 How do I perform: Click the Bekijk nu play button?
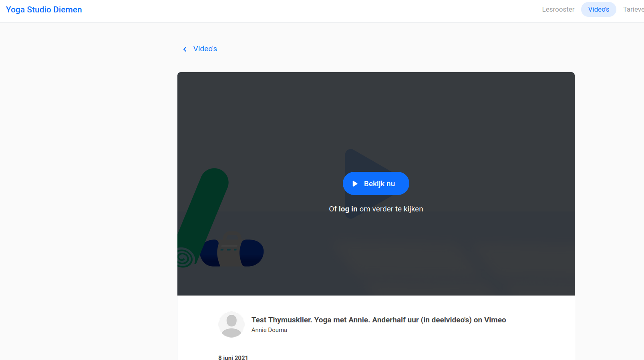pyautogui.click(x=376, y=183)
